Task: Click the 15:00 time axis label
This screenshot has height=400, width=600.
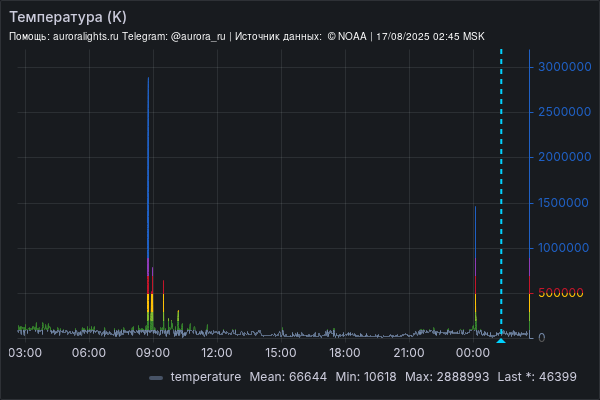Action: tap(281, 353)
